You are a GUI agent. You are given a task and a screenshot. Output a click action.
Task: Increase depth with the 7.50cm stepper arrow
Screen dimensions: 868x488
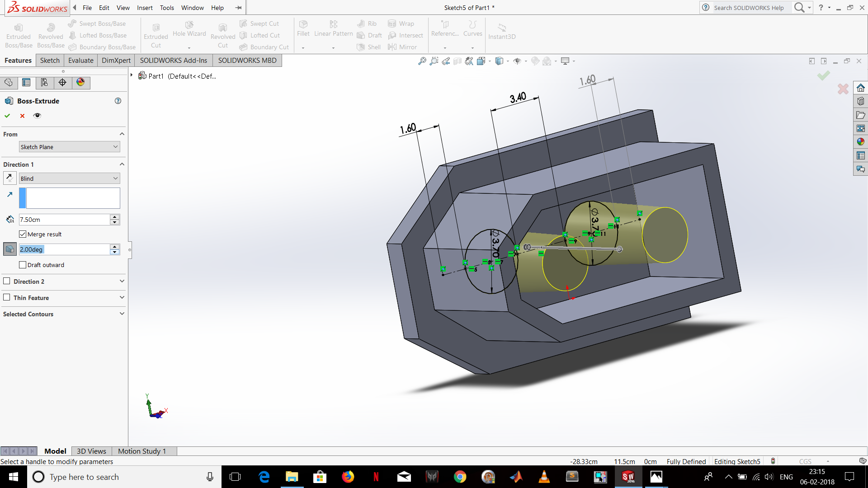click(x=114, y=217)
